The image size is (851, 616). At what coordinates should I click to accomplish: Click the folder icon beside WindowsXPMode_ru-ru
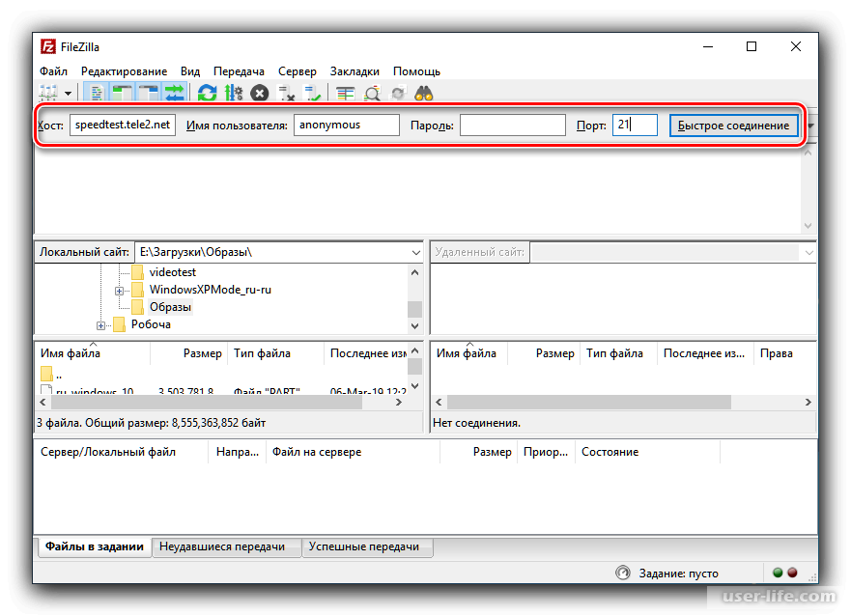coord(138,289)
